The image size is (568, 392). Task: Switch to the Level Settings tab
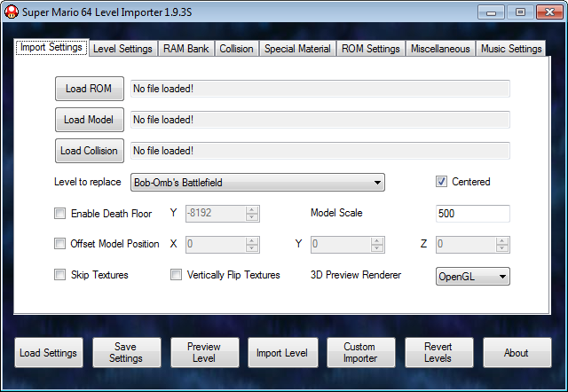click(x=122, y=49)
